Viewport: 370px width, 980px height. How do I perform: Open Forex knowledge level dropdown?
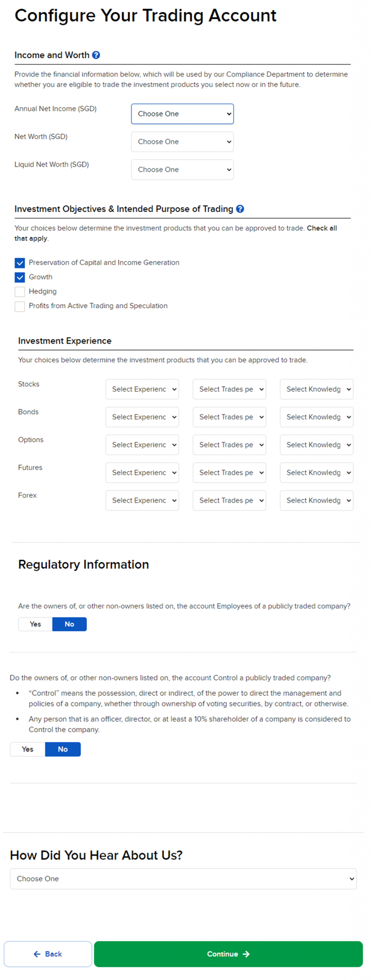click(316, 500)
